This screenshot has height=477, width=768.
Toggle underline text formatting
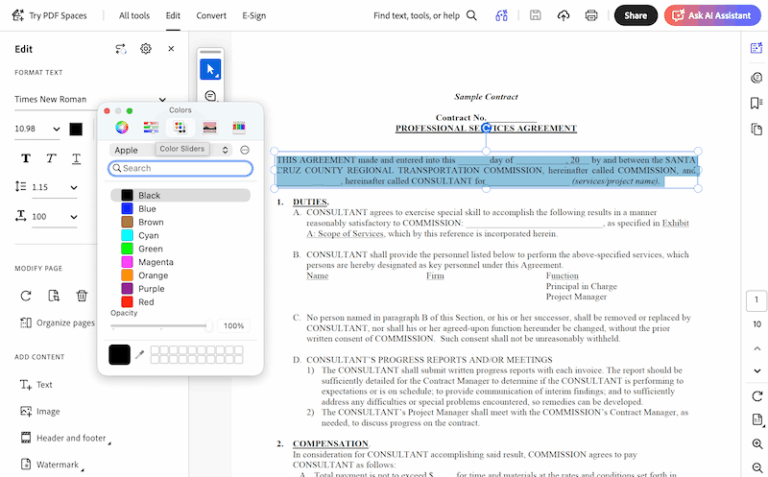coord(76,158)
